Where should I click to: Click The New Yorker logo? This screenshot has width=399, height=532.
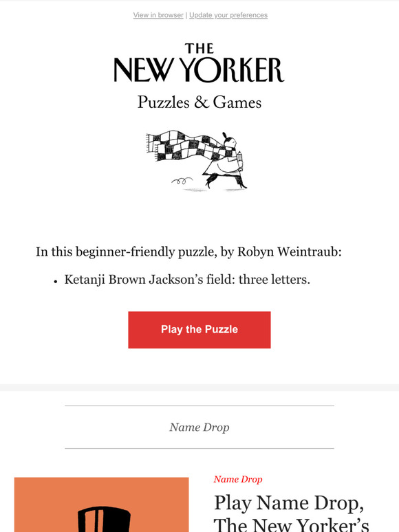tap(199, 63)
